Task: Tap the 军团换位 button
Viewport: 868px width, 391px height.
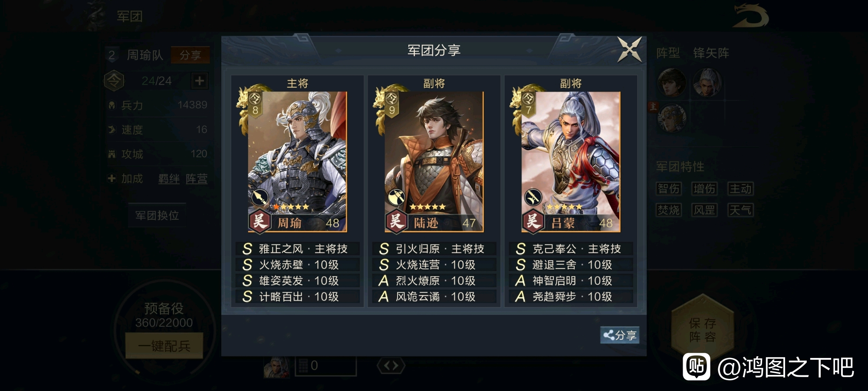Action: click(x=157, y=215)
